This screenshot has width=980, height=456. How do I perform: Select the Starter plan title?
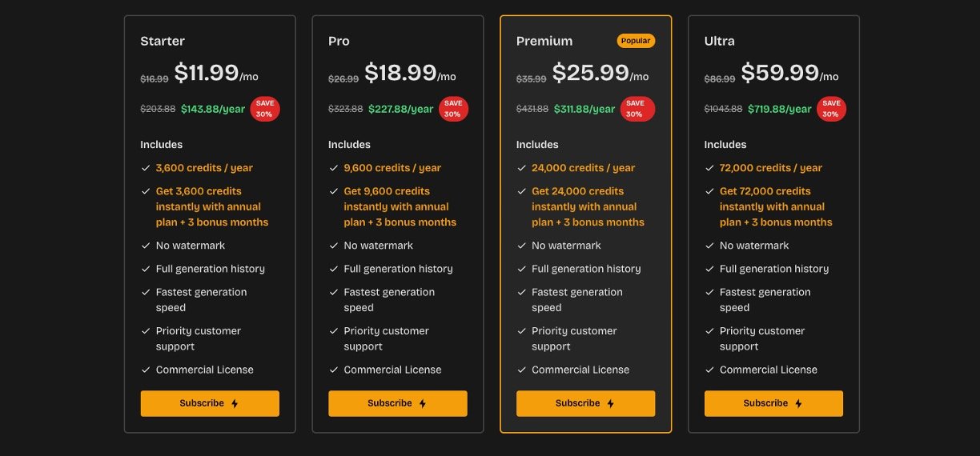tap(163, 41)
